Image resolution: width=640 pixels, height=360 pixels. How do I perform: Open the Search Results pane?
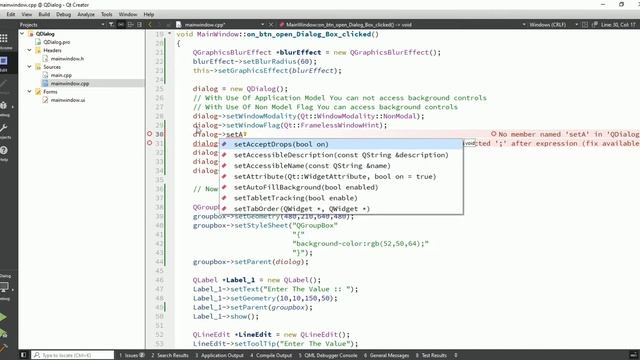click(170, 355)
